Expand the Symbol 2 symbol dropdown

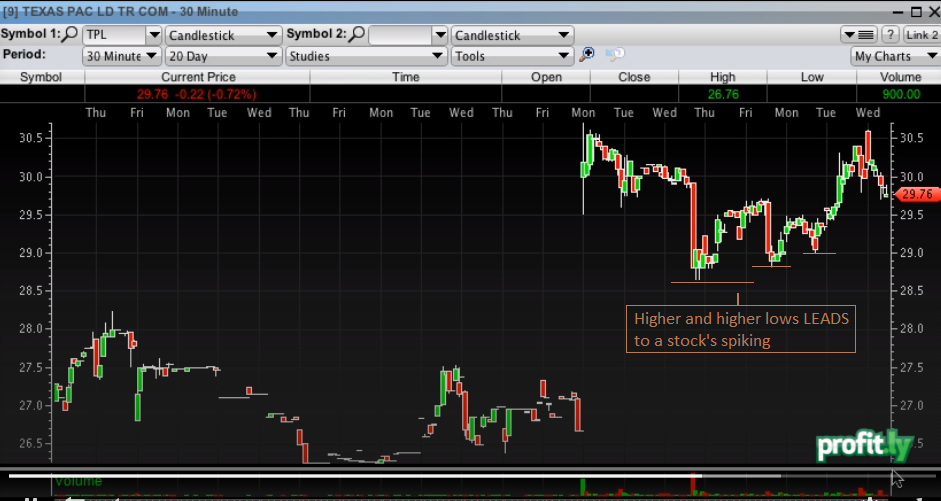440,35
